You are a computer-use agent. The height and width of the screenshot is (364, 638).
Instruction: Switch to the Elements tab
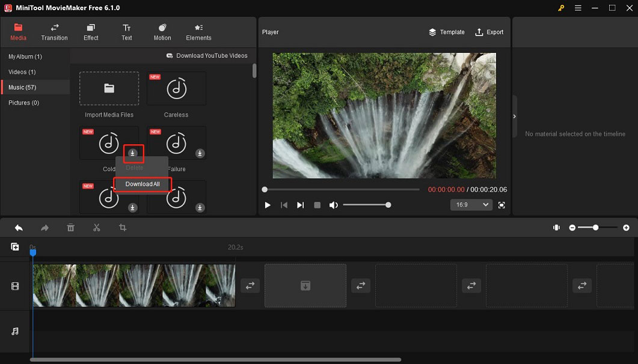point(198,32)
